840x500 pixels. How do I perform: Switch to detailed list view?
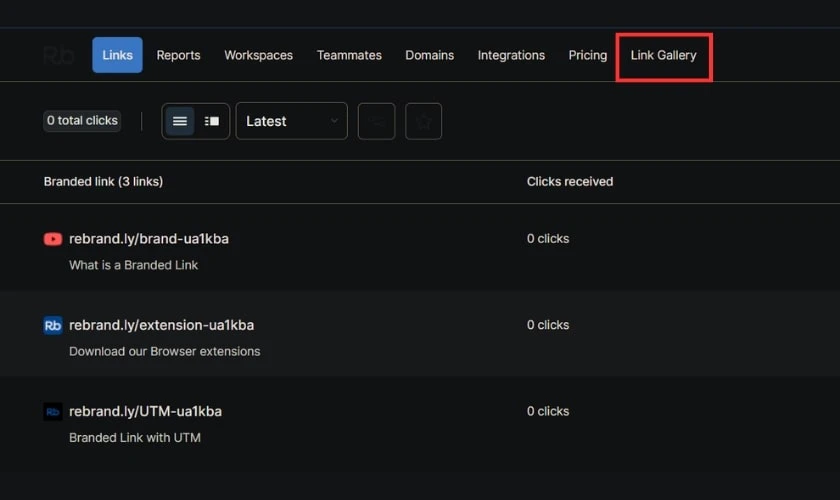click(x=212, y=121)
